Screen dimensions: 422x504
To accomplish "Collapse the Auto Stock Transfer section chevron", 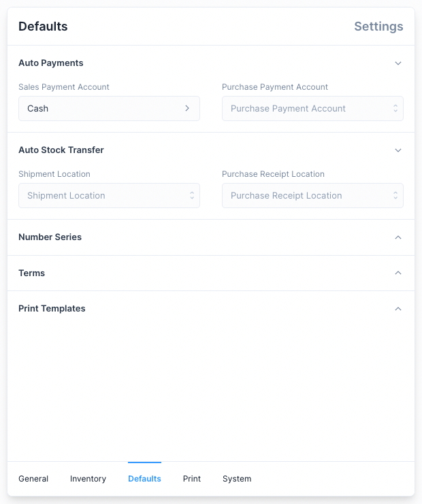I will point(398,150).
